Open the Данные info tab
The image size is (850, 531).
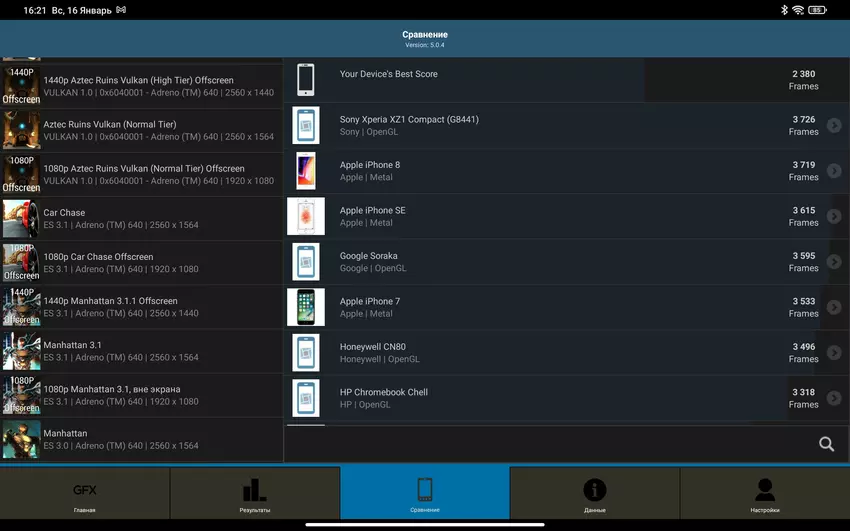pos(594,494)
